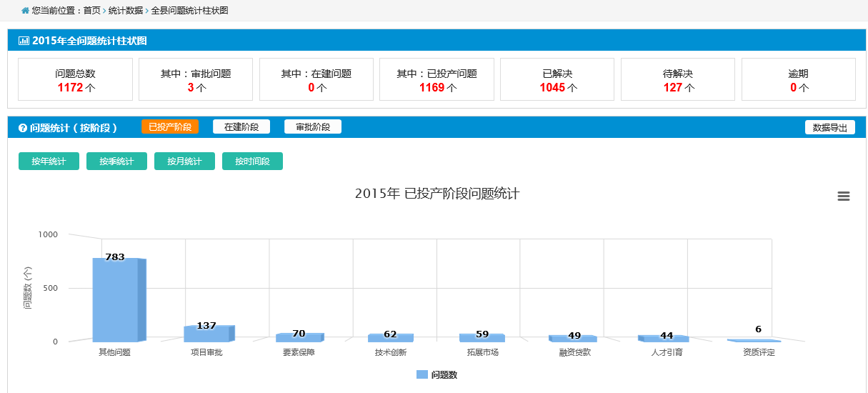Viewport: 868px width, 393px height.
Task: Click the 融资贷款 axis label
Action: click(x=575, y=352)
